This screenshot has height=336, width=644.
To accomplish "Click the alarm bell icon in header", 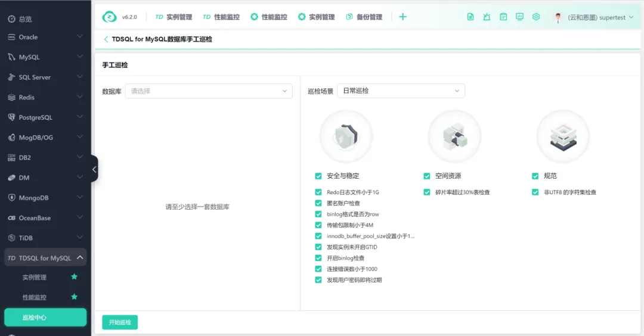I will tap(487, 17).
